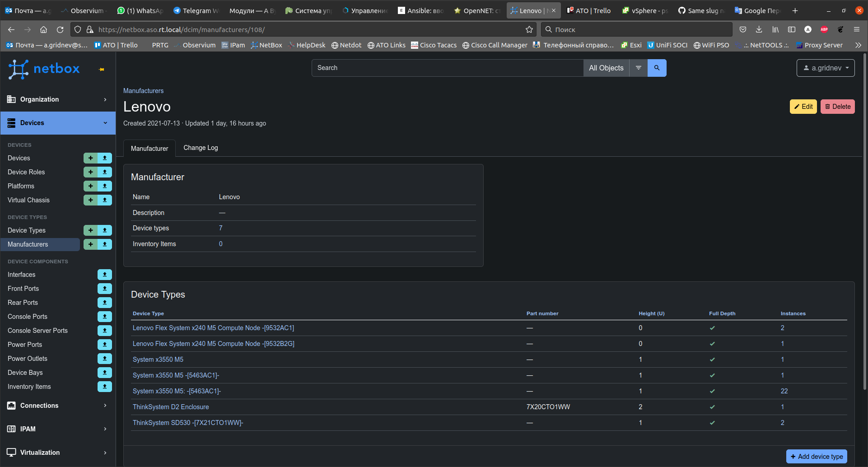Add a new manufacturer via green plus icon

coord(91,244)
